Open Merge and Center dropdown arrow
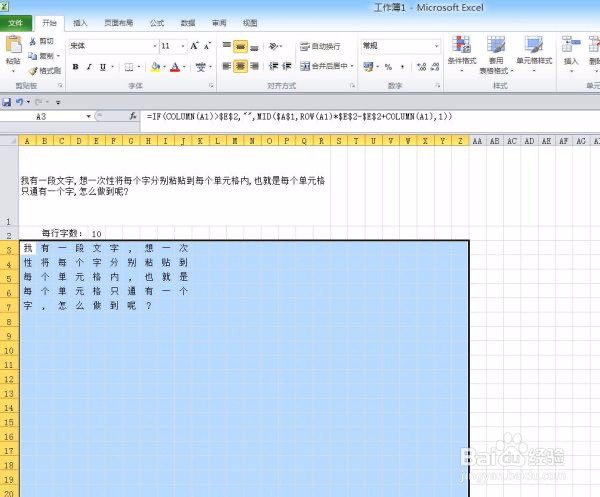Image resolution: width=600 pixels, height=497 pixels. pos(352,66)
